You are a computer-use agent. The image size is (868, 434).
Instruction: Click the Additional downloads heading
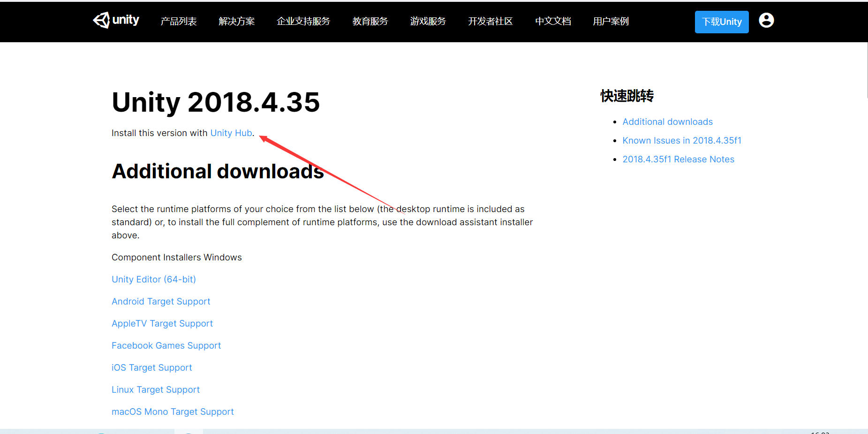tap(218, 171)
